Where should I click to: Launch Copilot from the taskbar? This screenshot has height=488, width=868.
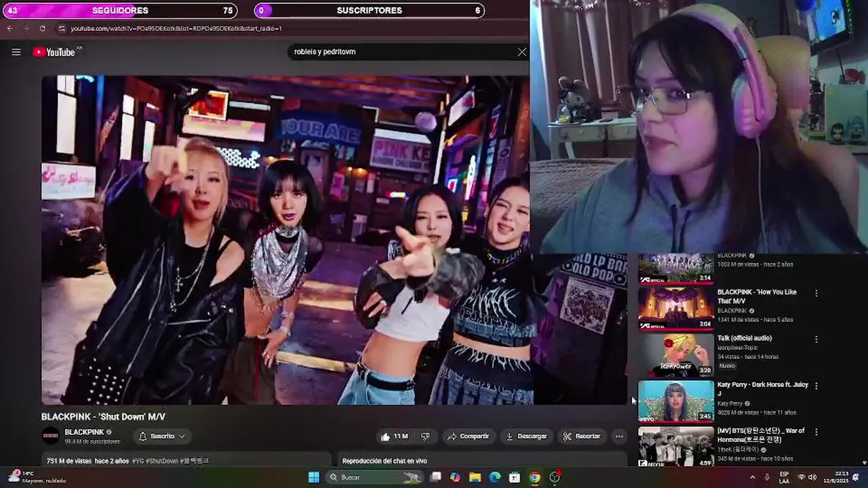[455, 477]
